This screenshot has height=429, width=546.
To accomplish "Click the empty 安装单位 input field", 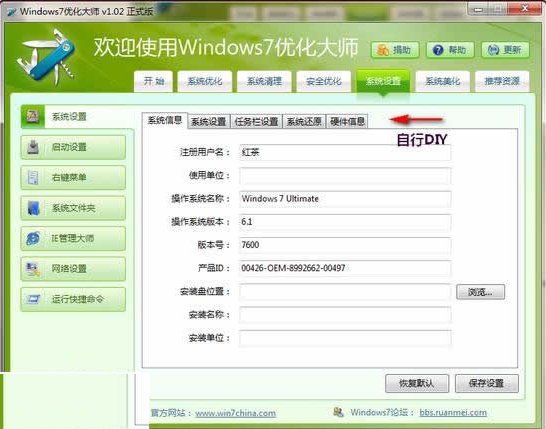I will 345,338.
